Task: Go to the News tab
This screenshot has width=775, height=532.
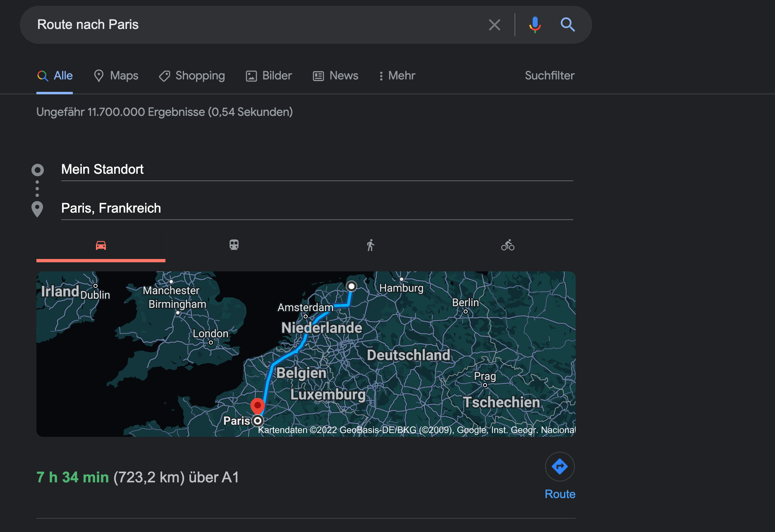Action: 335,76
